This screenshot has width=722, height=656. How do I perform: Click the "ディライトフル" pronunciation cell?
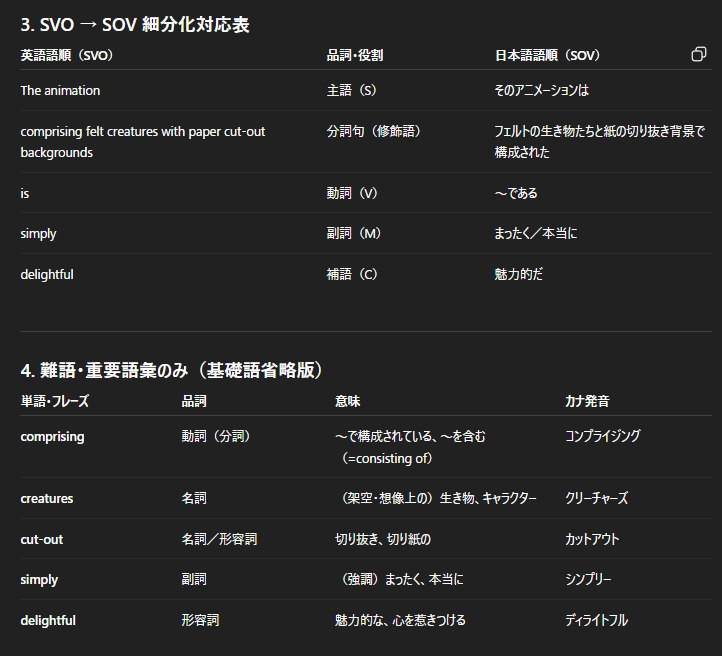(596, 620)
